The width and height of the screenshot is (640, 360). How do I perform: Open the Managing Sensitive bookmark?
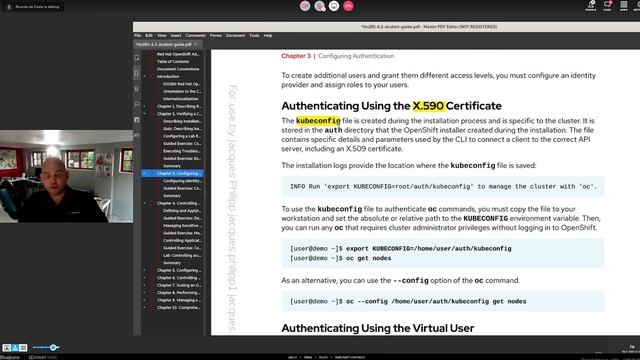click(x=182, y=225)
